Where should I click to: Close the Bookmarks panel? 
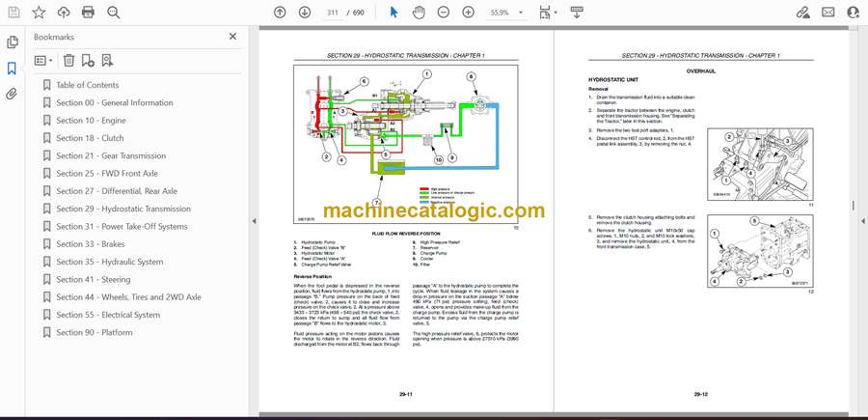[x=232, y=37]
